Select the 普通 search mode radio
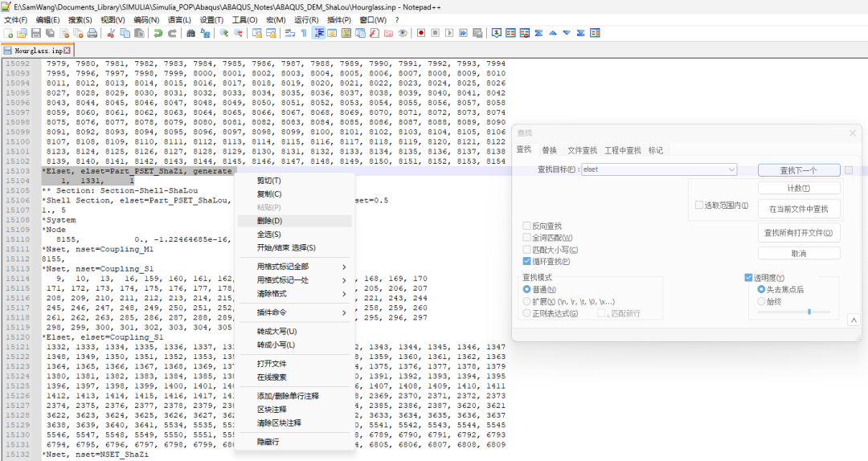868x461 pixels. tap(527, 289)
